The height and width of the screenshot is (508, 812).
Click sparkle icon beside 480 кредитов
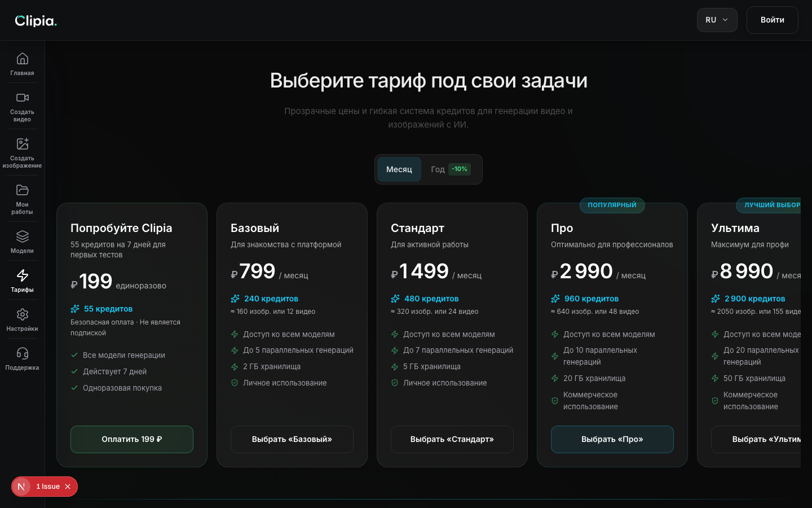click(395, 299)
